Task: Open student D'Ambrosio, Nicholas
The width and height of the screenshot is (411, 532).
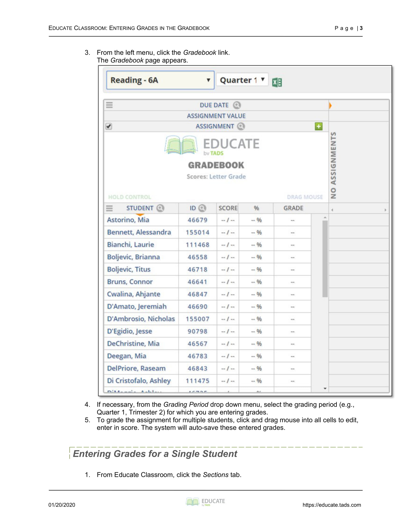Action: (141, 319)
